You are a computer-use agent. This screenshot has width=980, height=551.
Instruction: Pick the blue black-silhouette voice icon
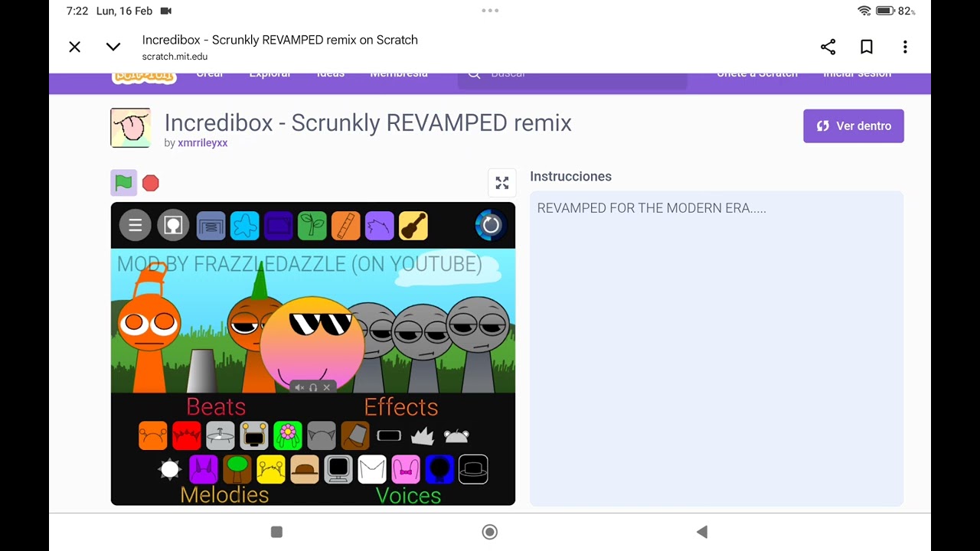pyautogui.click(x=439, y=469)
